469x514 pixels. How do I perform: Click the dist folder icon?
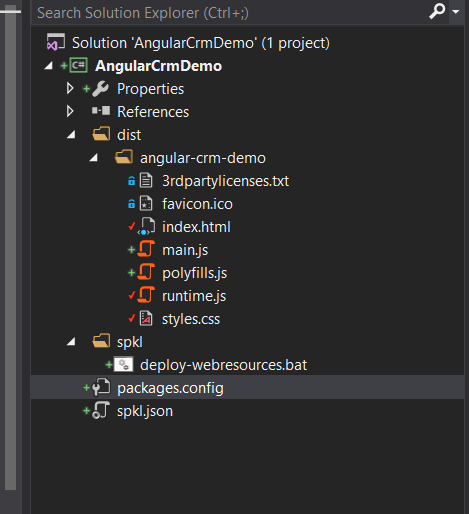coord(101,134)
